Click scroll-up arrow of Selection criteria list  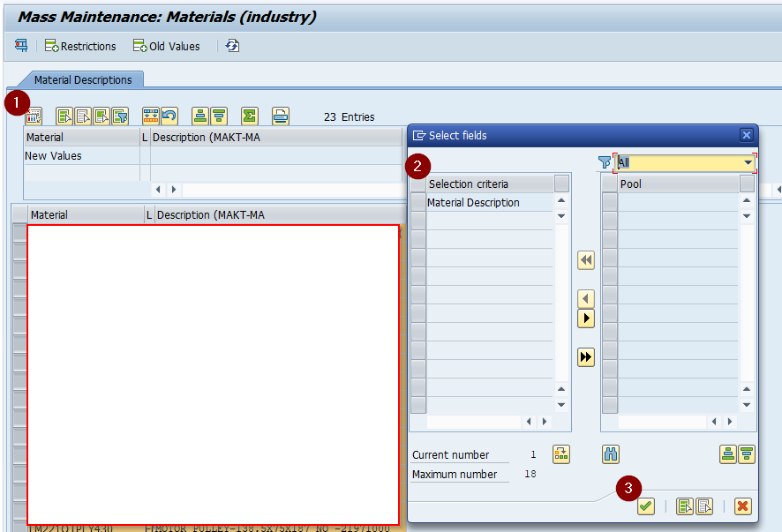coord(561,201)
